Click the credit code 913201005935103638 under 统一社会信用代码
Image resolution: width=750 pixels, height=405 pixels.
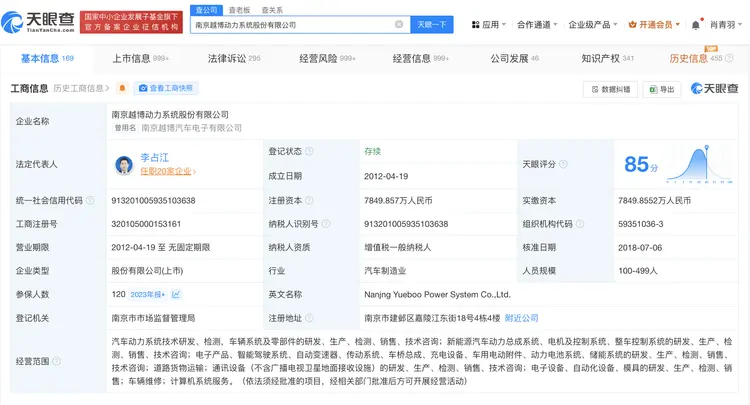[x=153, y=201]
